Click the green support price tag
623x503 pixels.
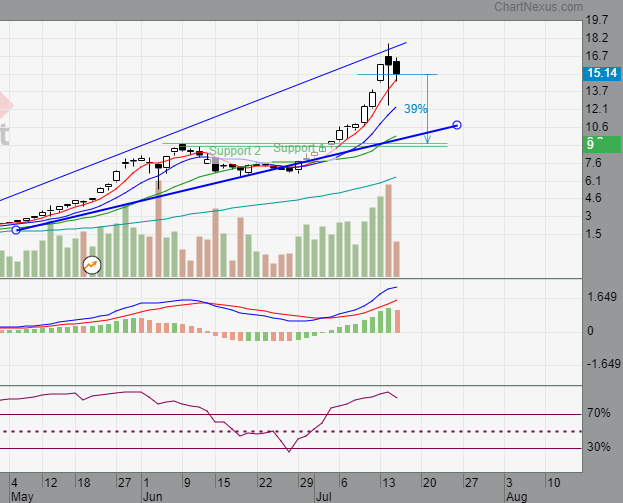(602, 144)
